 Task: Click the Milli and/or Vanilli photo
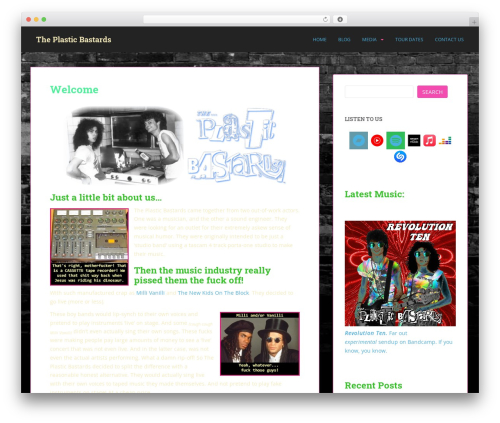coord(260,344)
